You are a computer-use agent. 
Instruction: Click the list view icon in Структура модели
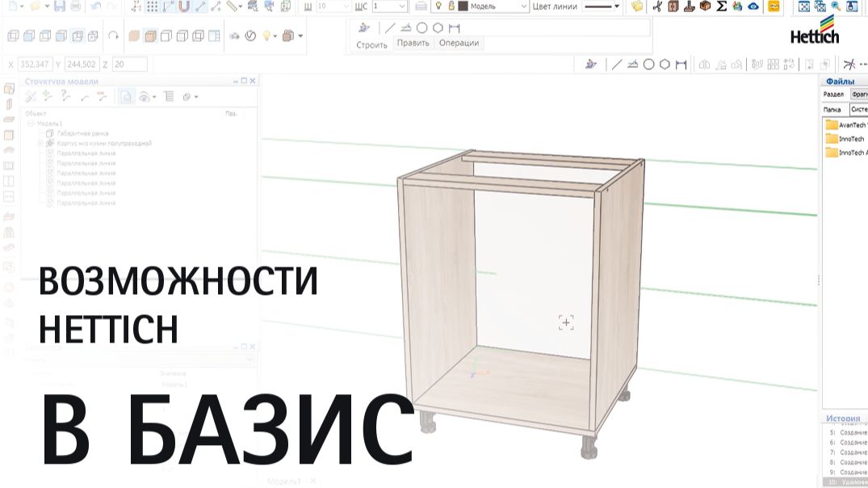169,97
